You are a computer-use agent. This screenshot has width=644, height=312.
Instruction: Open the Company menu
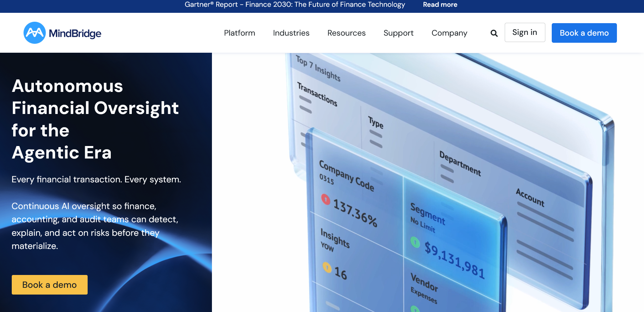click(449, 33)
